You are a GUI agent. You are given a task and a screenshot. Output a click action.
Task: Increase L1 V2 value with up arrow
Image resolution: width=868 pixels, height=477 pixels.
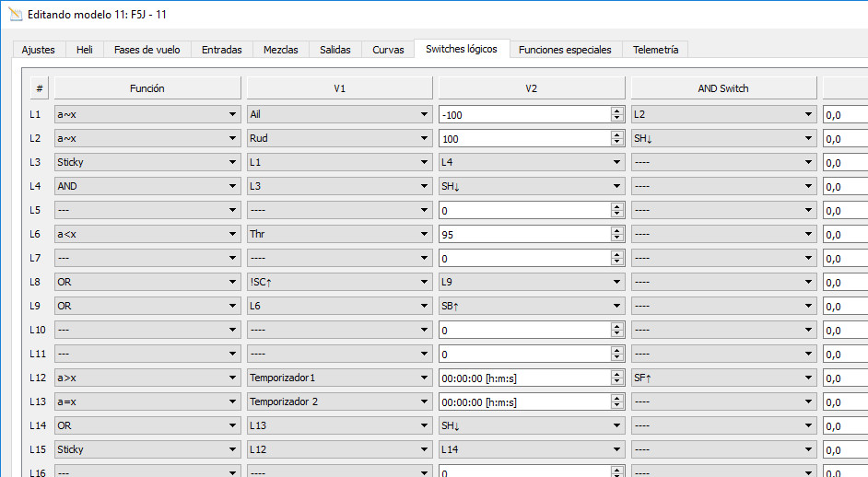pyautogui.click(x=616, y=111)
